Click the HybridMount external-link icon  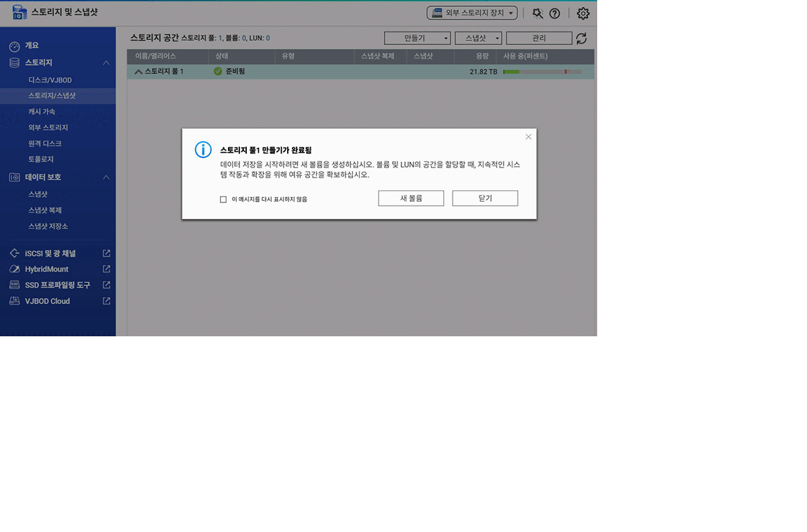[106, 269]
